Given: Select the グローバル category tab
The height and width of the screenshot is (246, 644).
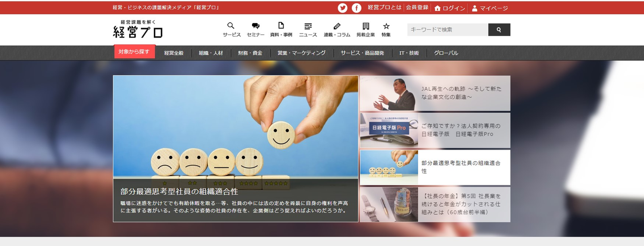Looking at the screenshot, I should point(446,53).
